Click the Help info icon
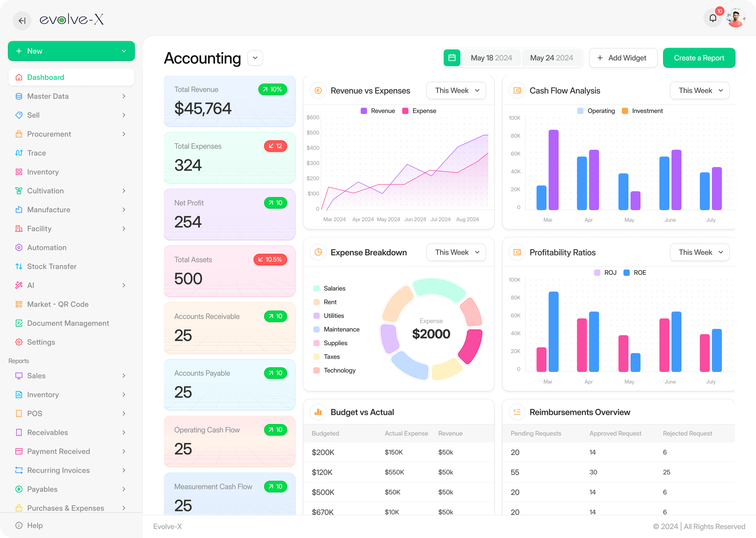 [19, 525]
